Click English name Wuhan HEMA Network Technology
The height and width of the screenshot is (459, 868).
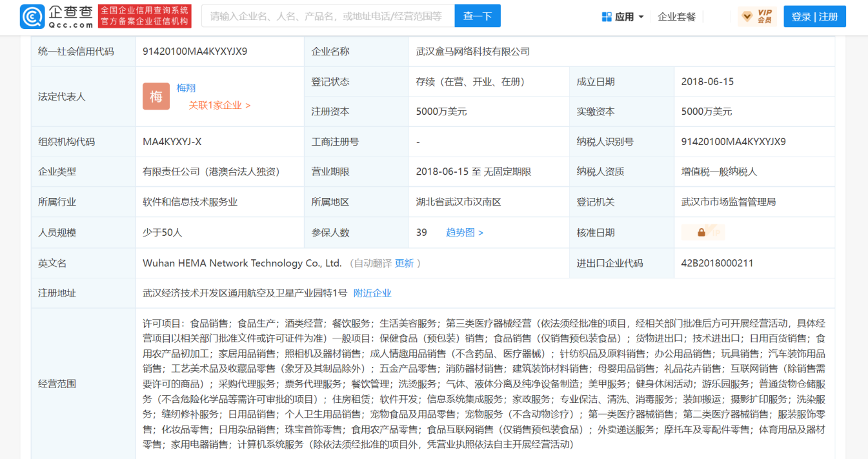242,263
